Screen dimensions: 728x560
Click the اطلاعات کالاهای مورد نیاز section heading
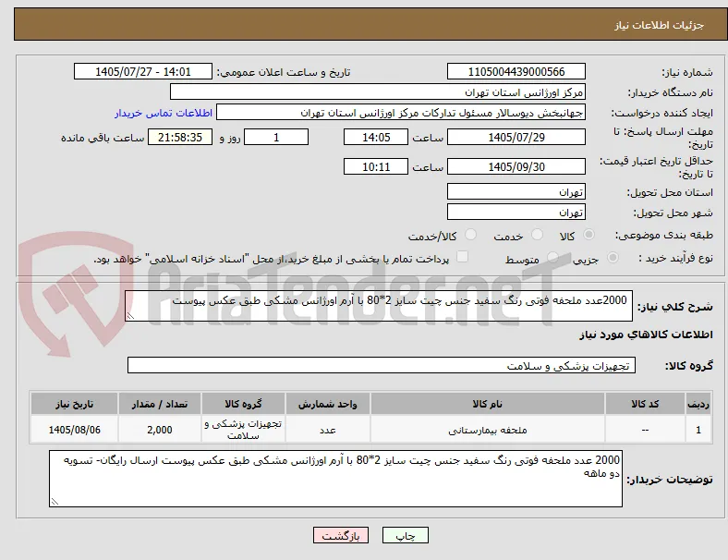[x=646, y=335]
